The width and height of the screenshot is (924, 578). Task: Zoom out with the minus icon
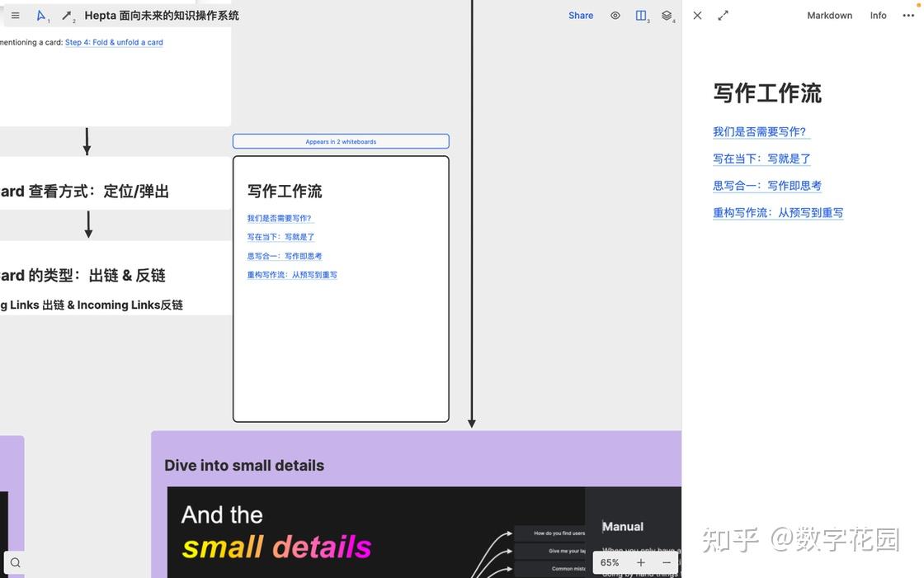666,561
